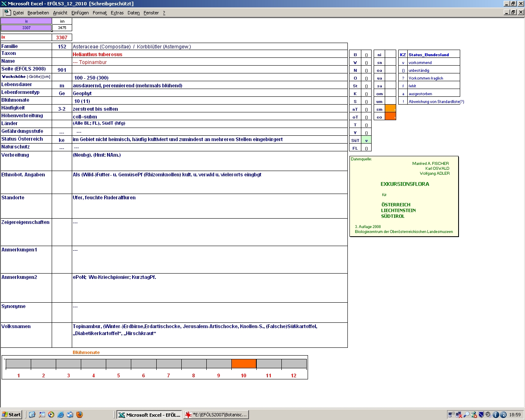Open the Messenger icon in system tray

pos(474,415)
